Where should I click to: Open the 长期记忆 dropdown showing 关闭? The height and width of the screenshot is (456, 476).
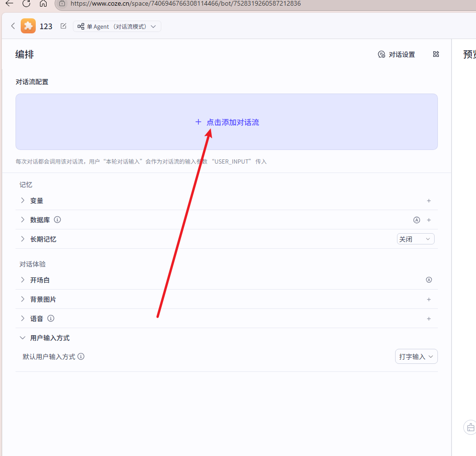coord(415,239)
